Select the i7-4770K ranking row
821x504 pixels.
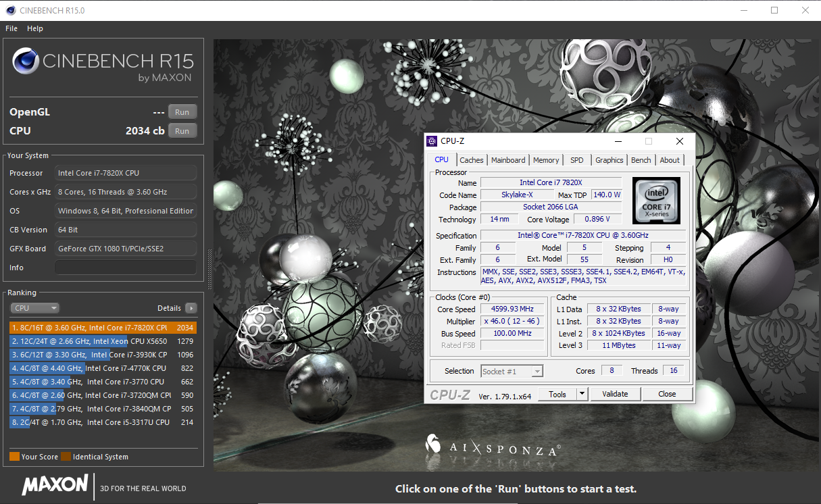tap(103, 368)
